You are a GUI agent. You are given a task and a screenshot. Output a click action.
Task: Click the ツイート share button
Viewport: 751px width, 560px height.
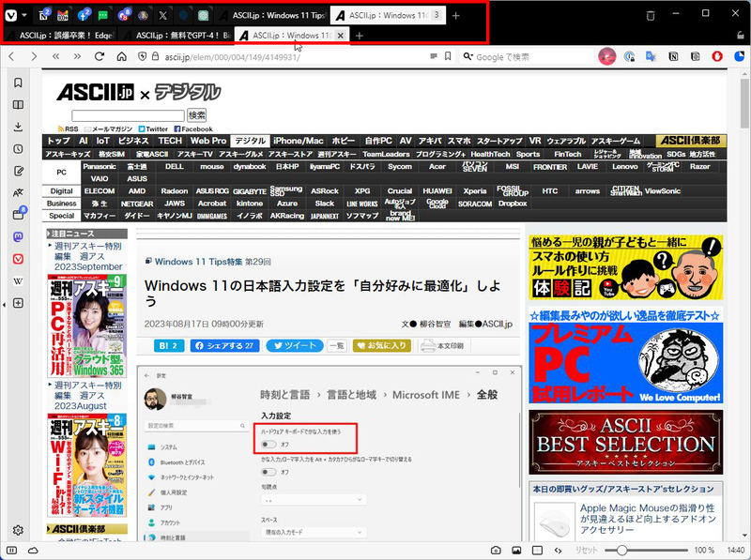(x=295, y=345)
